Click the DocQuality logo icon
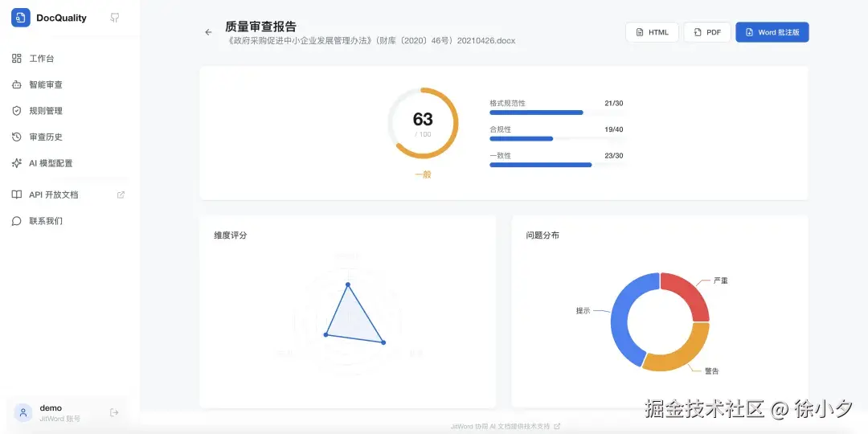Viewport: 868px width, 434px height. pos(20,18)
